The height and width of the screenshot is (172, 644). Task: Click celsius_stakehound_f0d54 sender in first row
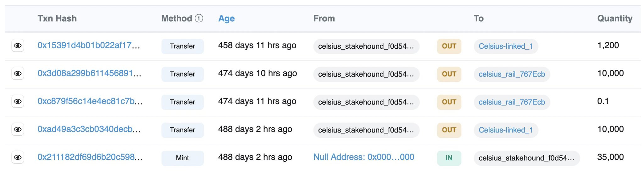click(x=366, y=46)
